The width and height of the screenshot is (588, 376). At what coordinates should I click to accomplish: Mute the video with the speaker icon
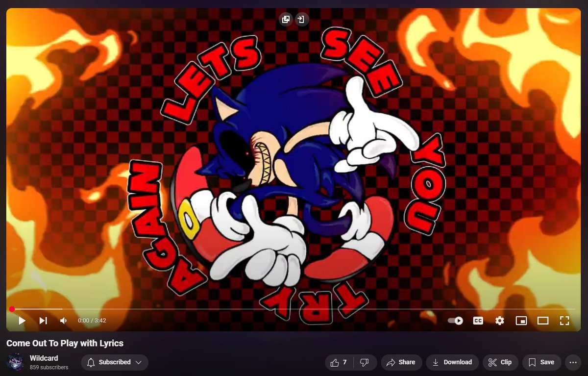[x=63, y=321]
